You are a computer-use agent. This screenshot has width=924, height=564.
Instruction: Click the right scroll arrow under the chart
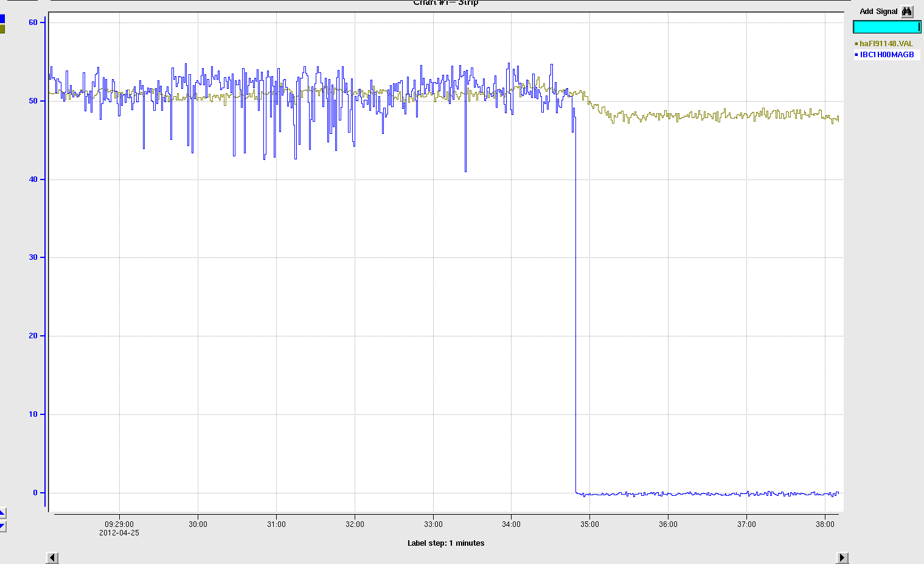coord(842,557)
